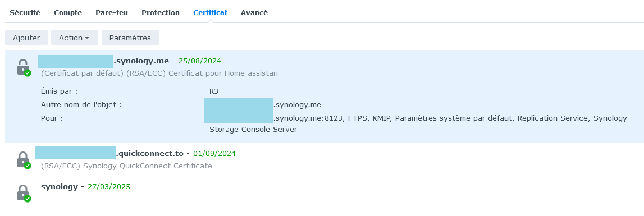Click the expiry date 01/09/2024

coord(214,154)
